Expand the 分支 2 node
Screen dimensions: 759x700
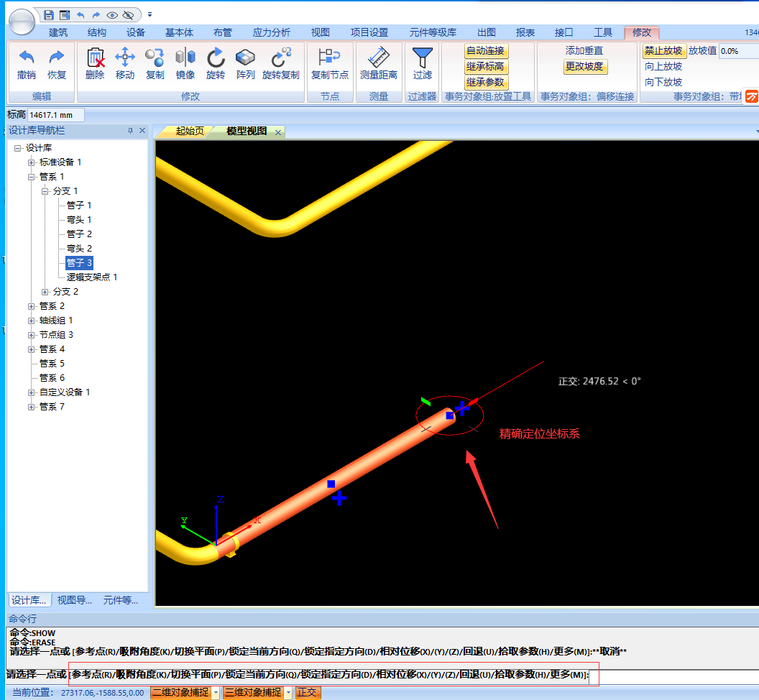(45, 292)
